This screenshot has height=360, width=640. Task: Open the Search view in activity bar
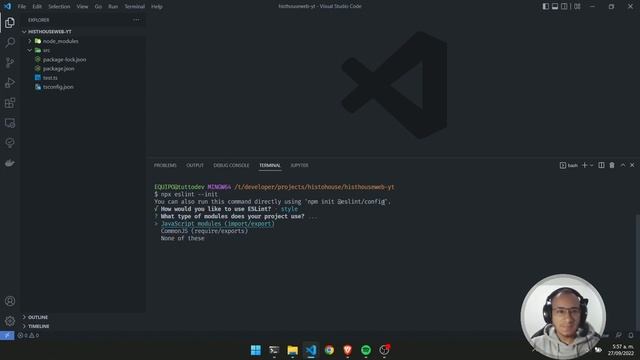point(10,42)
